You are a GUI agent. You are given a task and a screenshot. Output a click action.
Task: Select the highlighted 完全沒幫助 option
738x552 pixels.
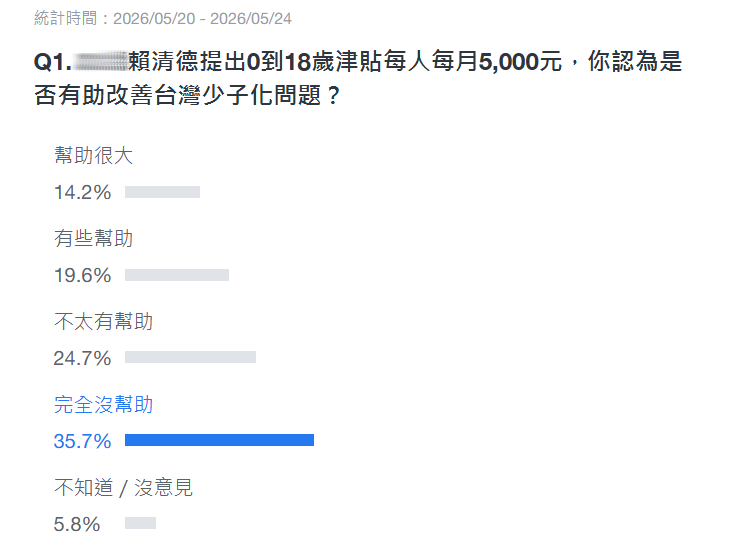pos(104,404)
